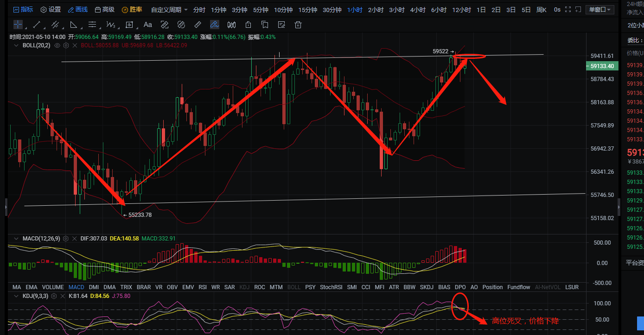This screenshot has width=644, height=335.
Task: Select the plain ruler measurement tool
Action: [198, 25]
